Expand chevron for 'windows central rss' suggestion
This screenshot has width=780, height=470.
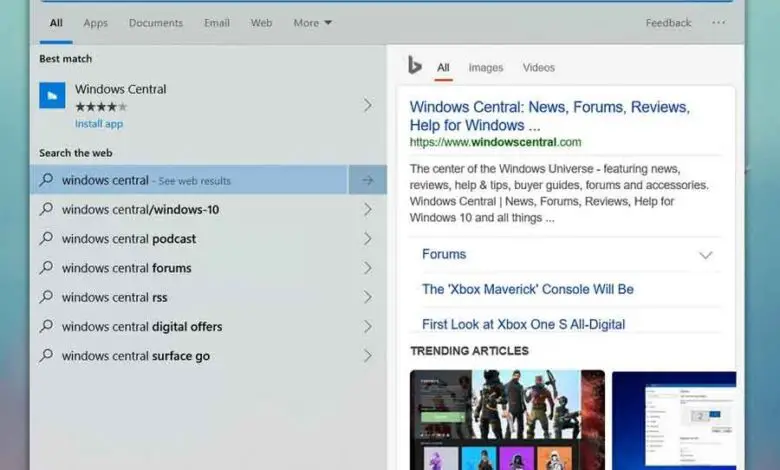point(368,297)
